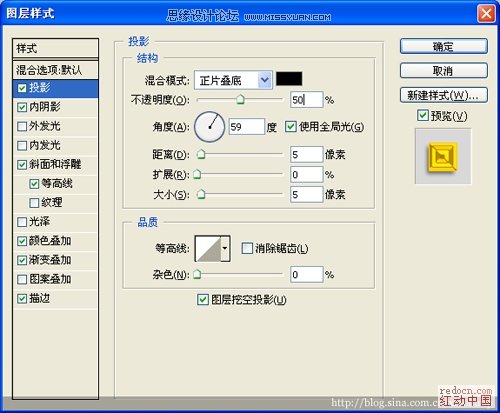Click the yellow style preview thumbnail
500x413 pixels.
coord(443,156)
